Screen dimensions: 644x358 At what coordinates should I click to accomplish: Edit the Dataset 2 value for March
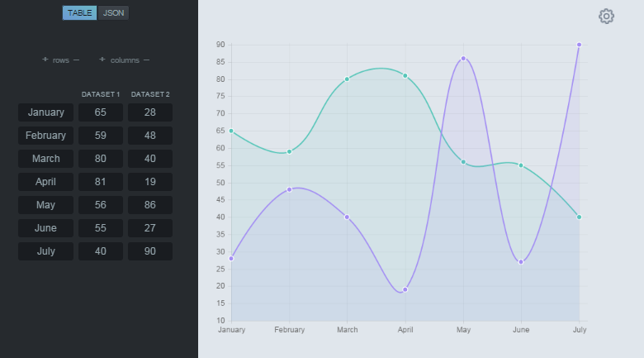point(150,159)
